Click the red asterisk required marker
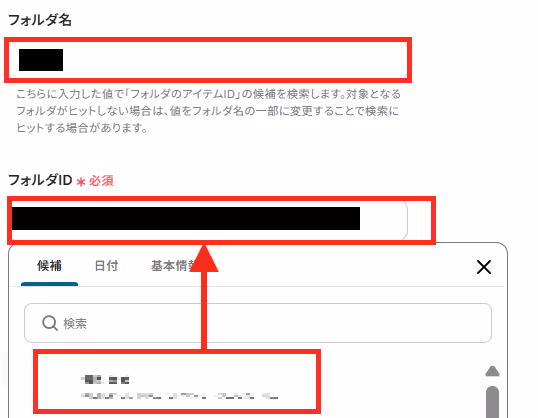 81,182
